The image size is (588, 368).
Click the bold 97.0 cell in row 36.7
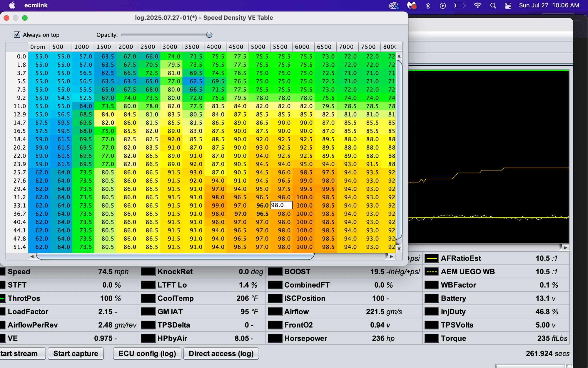(x=237, y=214)
